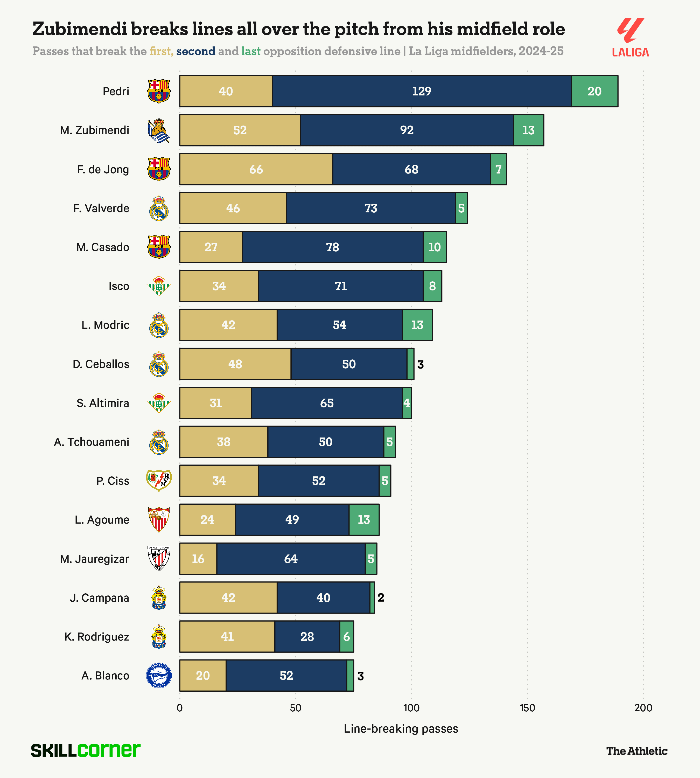Click the F. de Jong player label

[x=103, y=169]
